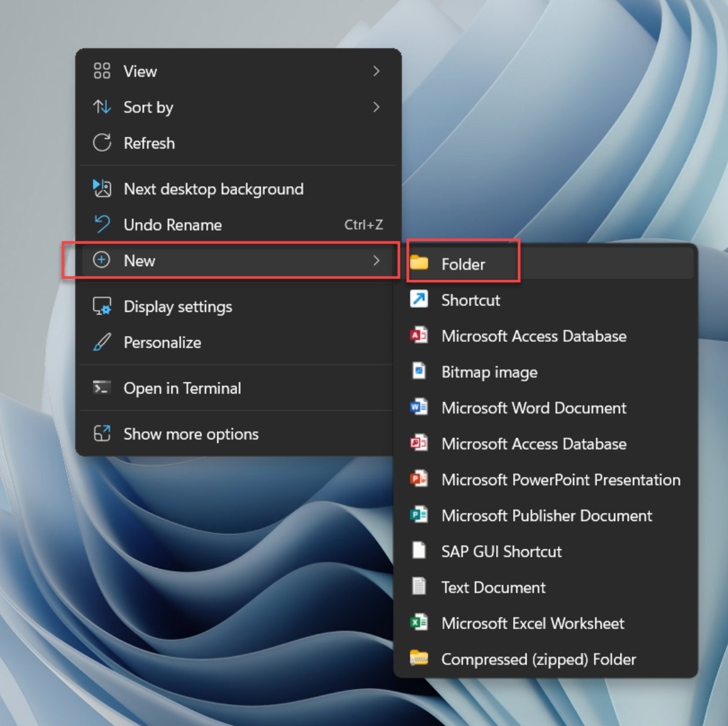Expand the Sort by submenu arrow
728x726 pixels.
pos(376,107)
